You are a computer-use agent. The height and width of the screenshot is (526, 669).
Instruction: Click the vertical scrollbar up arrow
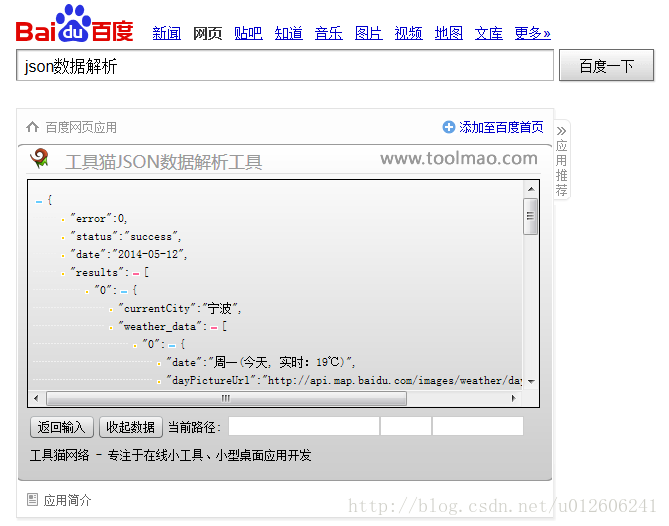tap(531, 189)
